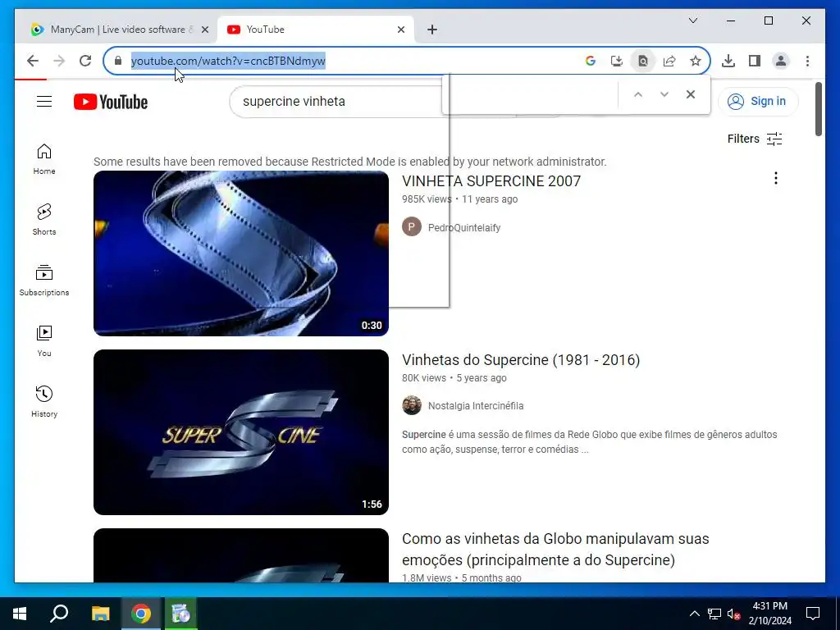The width and height of the screenshot is (840, 630).
Task: Open more options for VINHETA SUPERCINE 2007
Action: click(776, 178)
